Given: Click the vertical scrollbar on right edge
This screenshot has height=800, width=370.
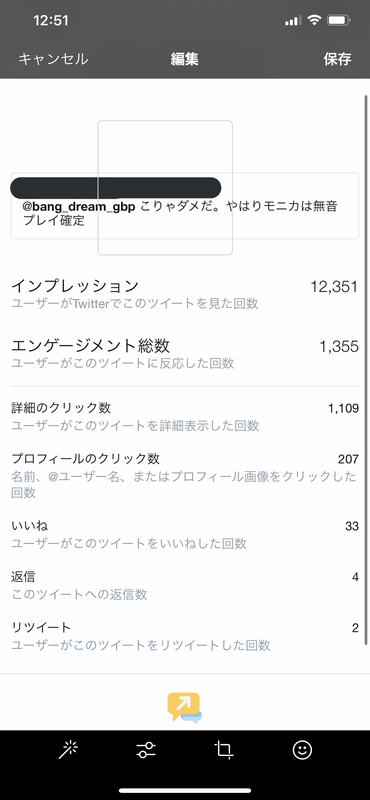Looking at the screenshot, I should pyautogui.click(x=365, y=370).
